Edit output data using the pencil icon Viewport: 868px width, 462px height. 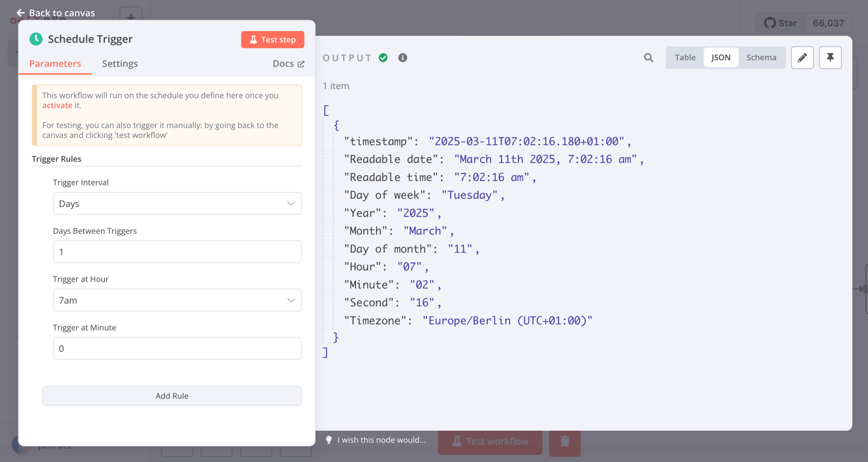click(802, 57)
